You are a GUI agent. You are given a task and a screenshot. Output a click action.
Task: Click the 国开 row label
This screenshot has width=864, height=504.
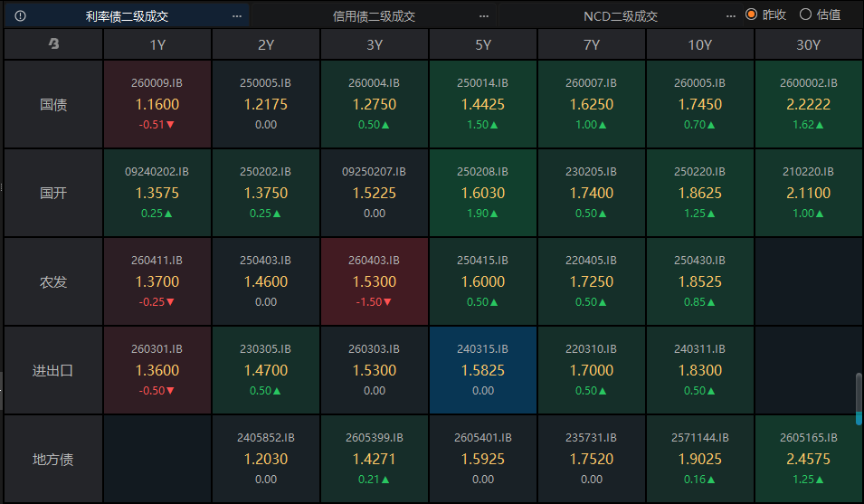(x=53, y=193)
